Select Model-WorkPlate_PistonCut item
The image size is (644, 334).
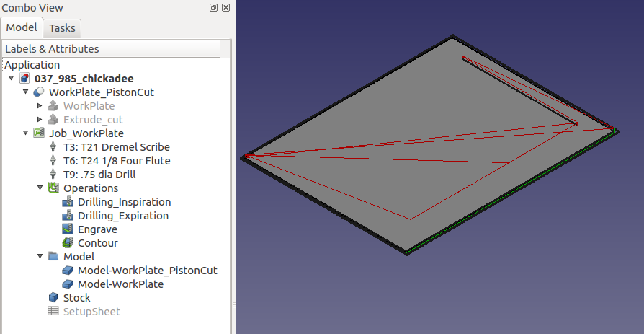(147, 271)
